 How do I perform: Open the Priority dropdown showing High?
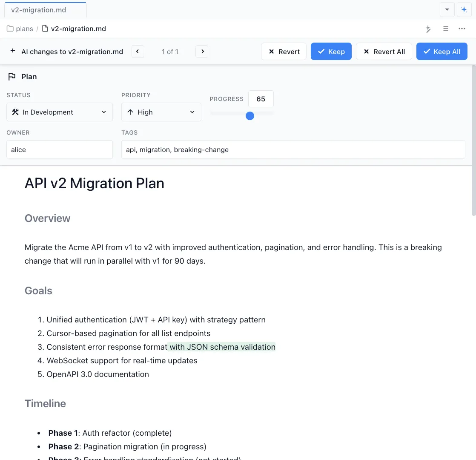click(161, 112)
